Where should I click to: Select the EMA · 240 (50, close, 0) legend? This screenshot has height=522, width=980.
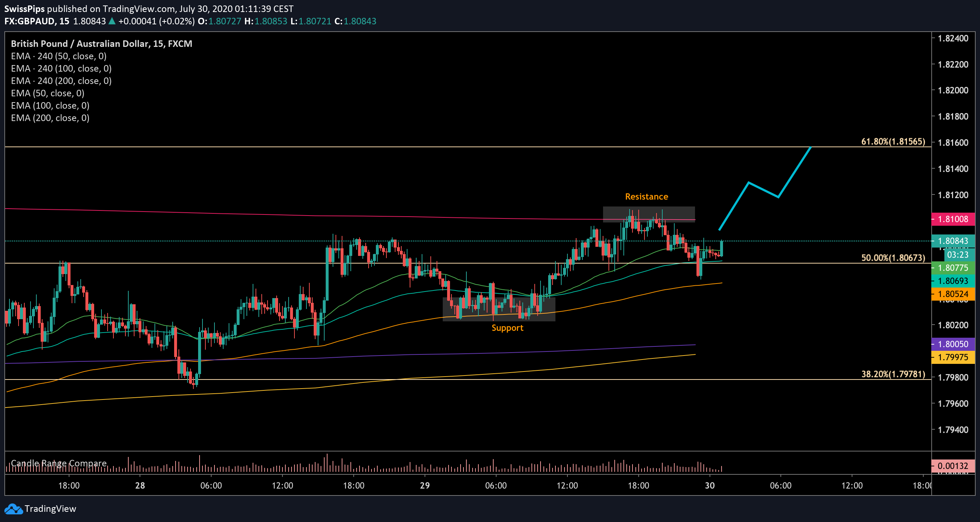click(x=59, y=56)
